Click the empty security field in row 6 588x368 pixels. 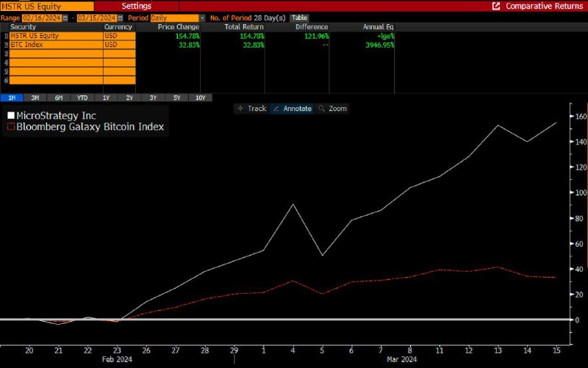[x=56, y=80]
